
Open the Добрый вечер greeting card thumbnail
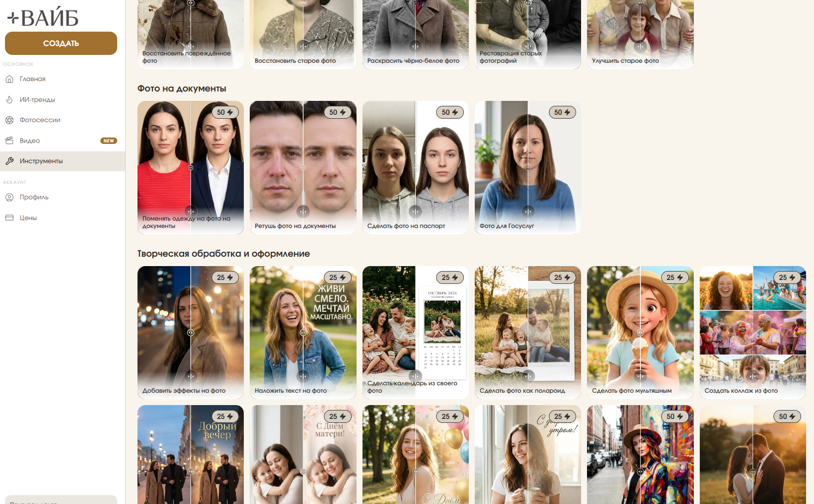tap(190, 455)
